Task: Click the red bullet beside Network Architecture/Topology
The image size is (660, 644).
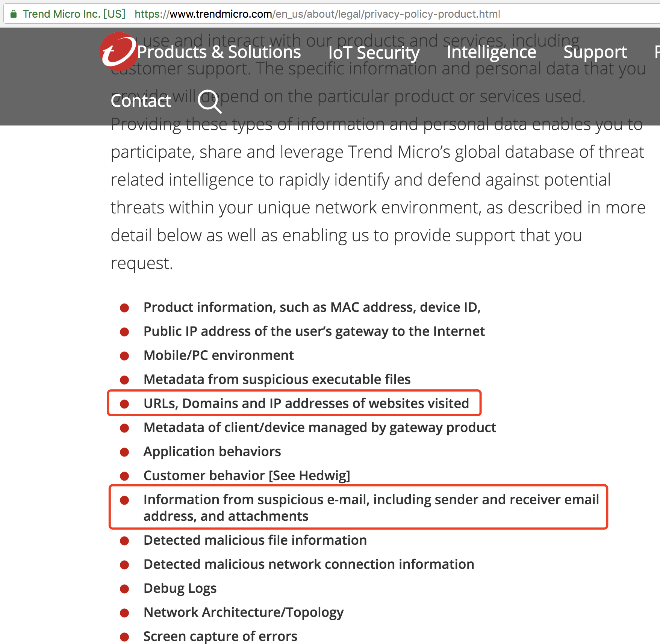Action: click(x=124, y=612)
